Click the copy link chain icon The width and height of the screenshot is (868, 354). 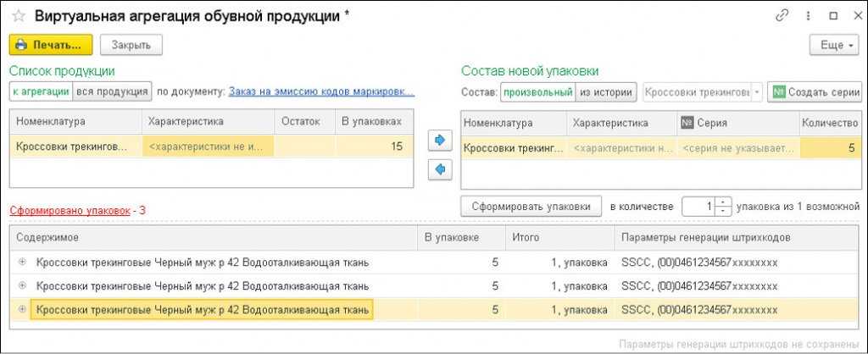(x=782, y=16)
